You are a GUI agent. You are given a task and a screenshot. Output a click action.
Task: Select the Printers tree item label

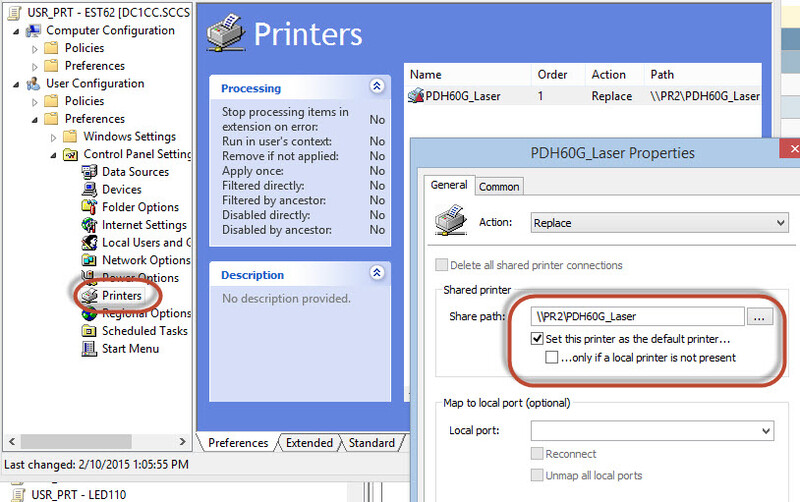coord(121,295)
